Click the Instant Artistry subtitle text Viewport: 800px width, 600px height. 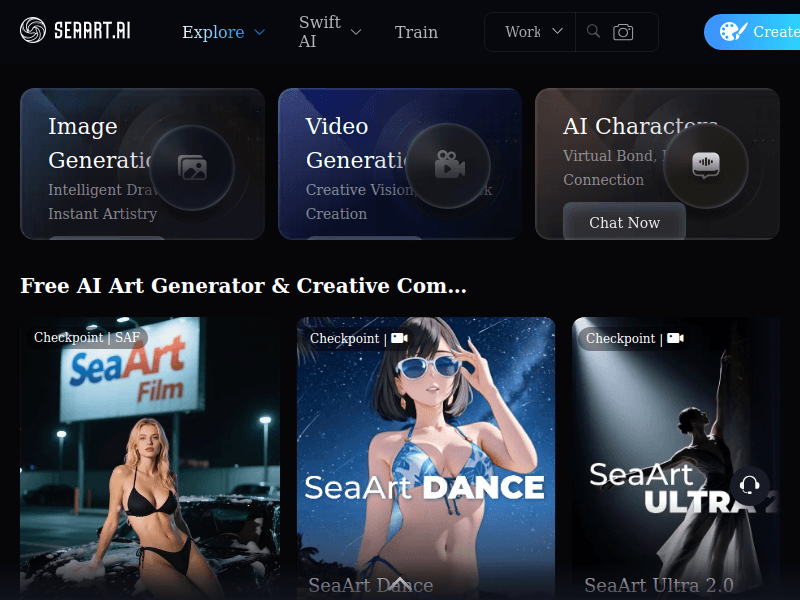click(x=103, y=214)
